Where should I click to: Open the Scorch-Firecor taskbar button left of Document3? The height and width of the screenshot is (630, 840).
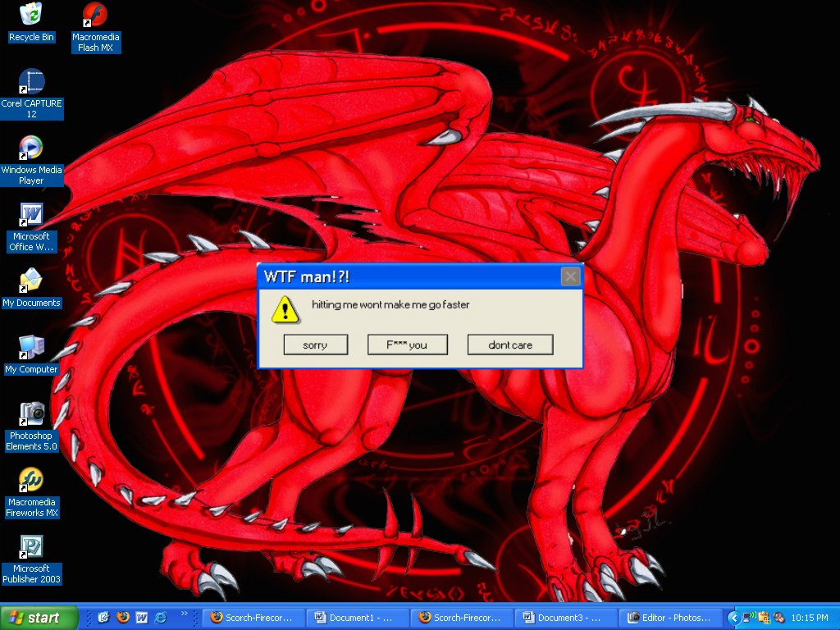coord(463,618)
